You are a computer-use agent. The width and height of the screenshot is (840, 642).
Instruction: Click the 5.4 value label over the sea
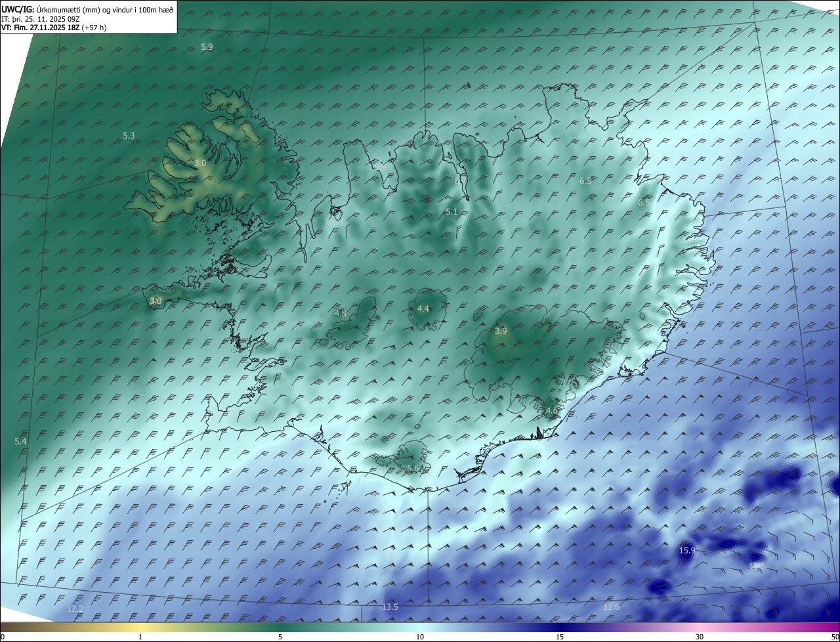click(20, 442)
